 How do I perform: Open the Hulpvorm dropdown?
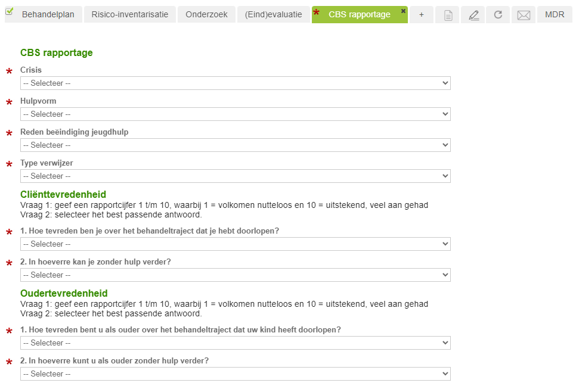pyautogui.click(x=236, y=114)
